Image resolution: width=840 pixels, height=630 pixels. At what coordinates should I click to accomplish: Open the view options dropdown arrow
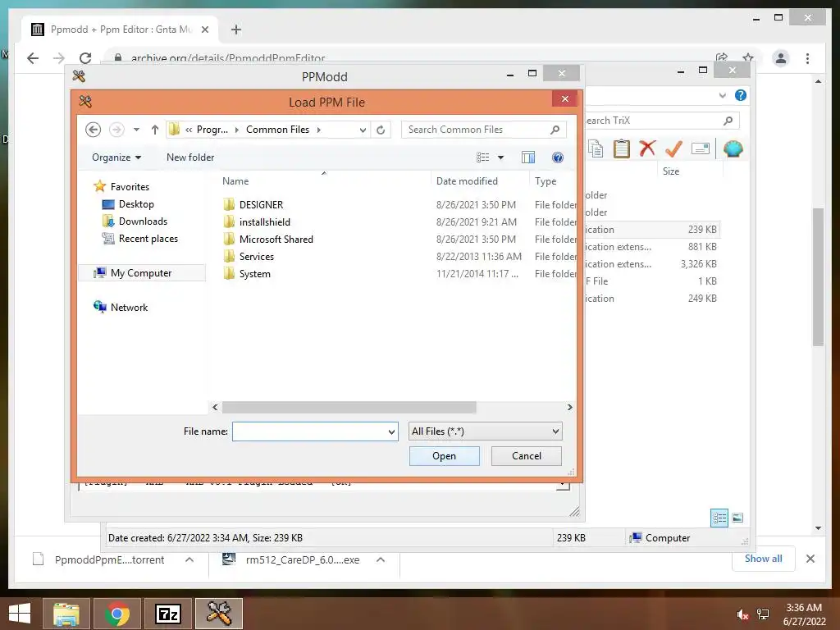(x=501, y=157)
